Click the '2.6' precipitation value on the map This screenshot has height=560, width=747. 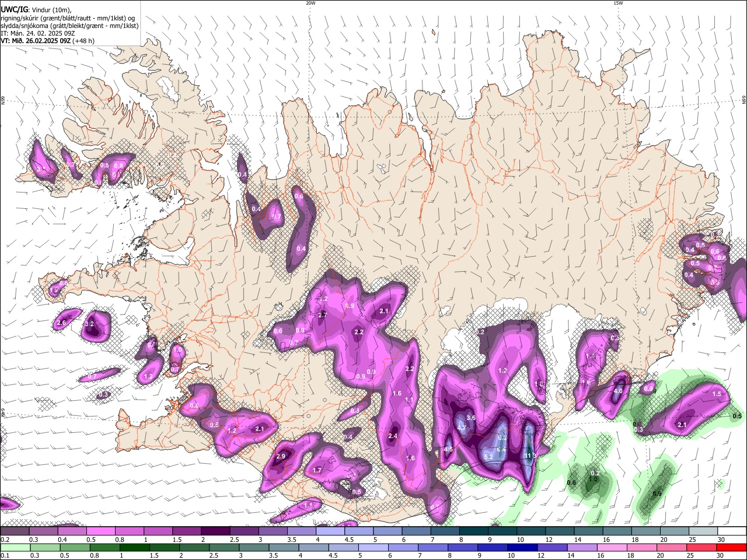[x=61, y=322]
